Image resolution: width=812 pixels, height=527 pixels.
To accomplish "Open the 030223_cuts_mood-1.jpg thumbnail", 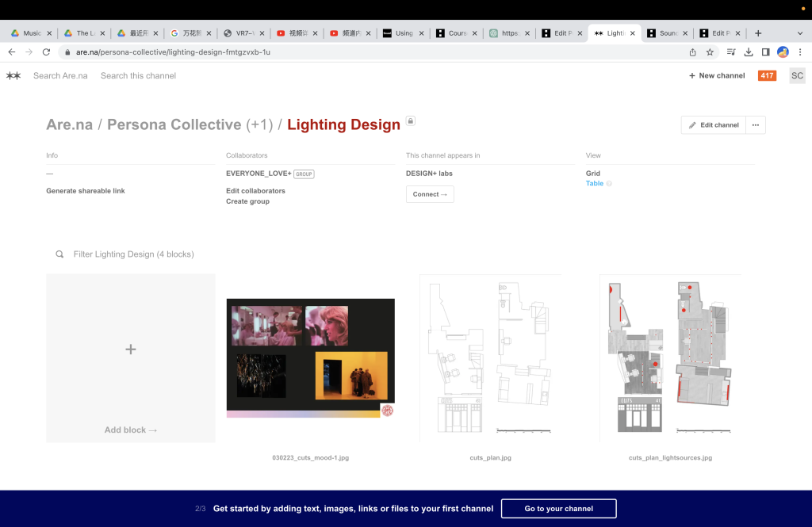I will (311, 357).
